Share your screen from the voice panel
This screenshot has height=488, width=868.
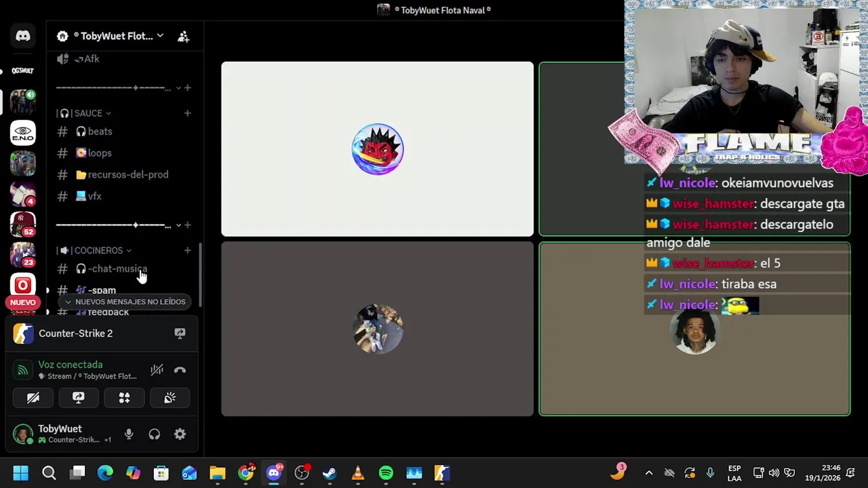tap(79, 398)
